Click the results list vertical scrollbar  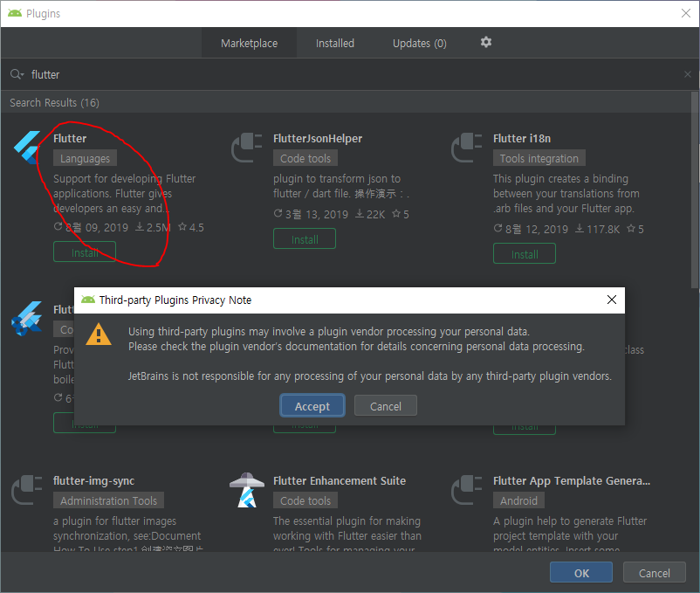coord(695,190)
